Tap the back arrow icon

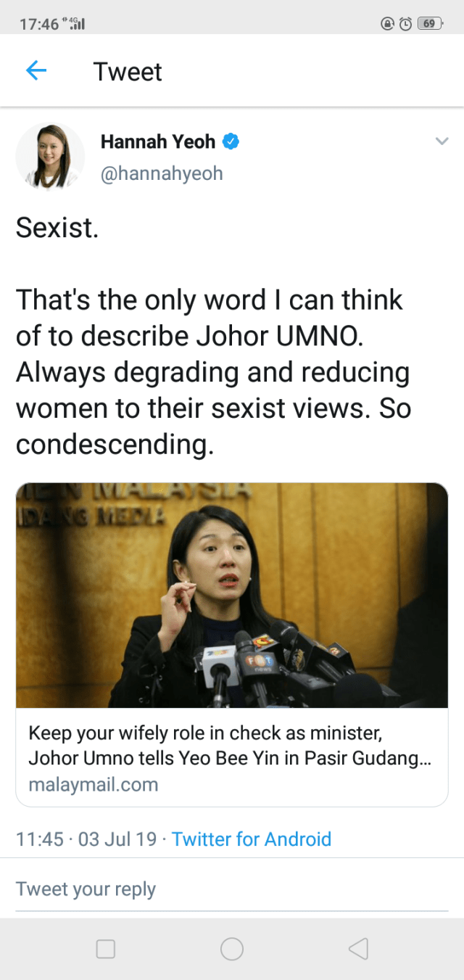tap(36, 71)
